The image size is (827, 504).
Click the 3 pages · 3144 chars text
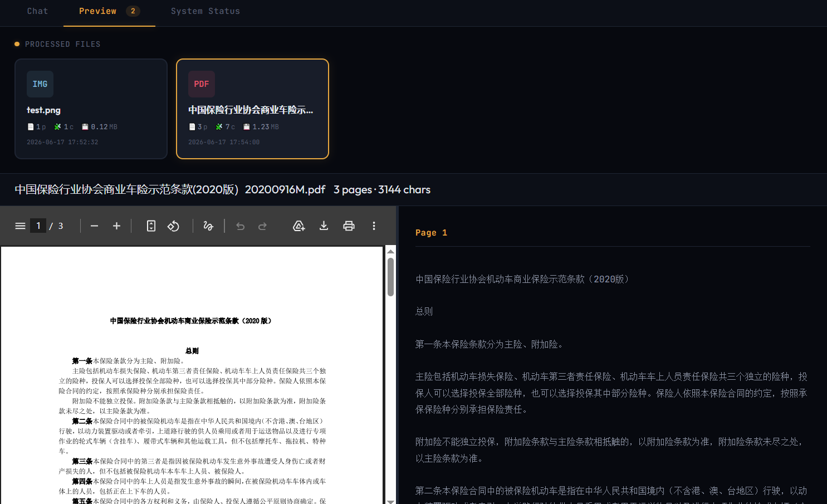click(382, 190)
